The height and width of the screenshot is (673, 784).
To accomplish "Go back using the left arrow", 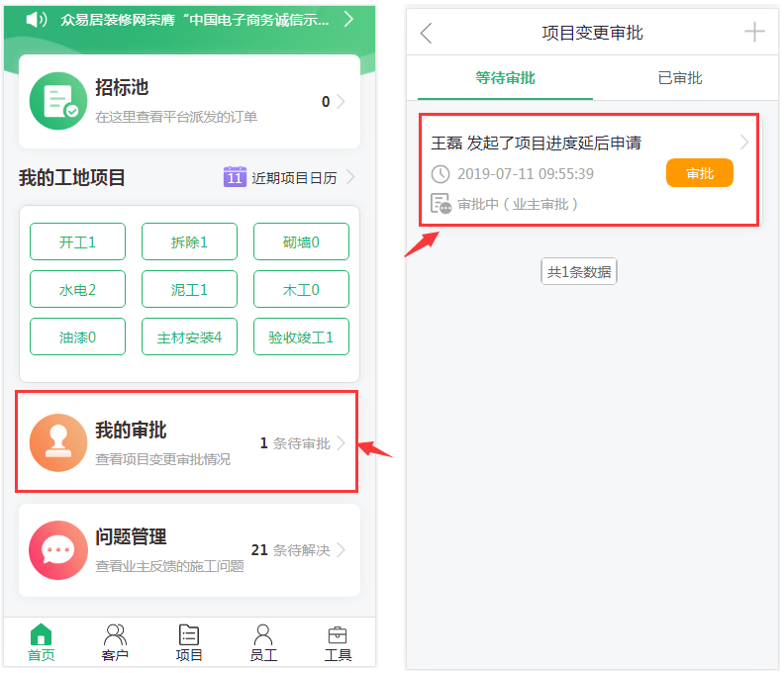I will pyautogui.click(x=427, y=34).
